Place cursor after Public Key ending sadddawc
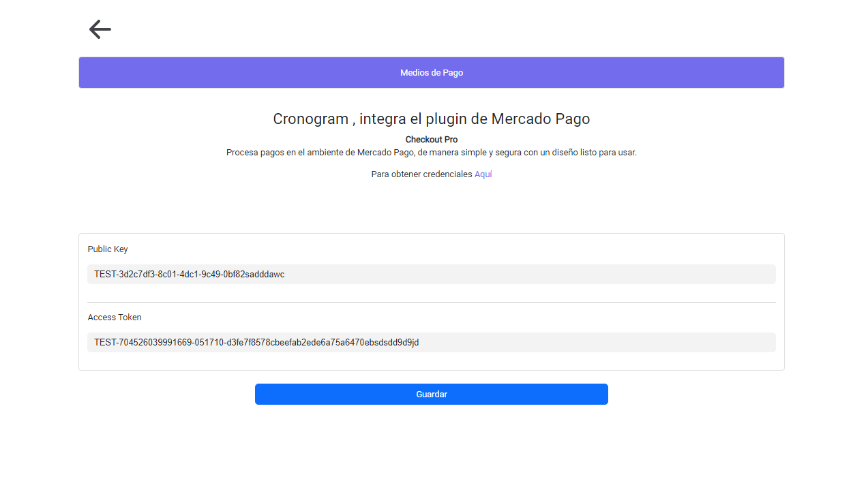Screen dimensions: 868x494 point(285,275)
